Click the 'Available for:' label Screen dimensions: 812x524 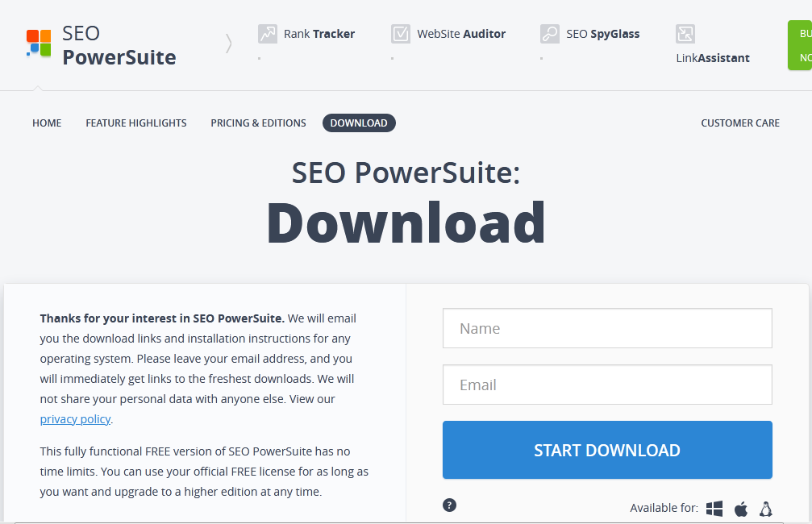click(x=664, y=508)
